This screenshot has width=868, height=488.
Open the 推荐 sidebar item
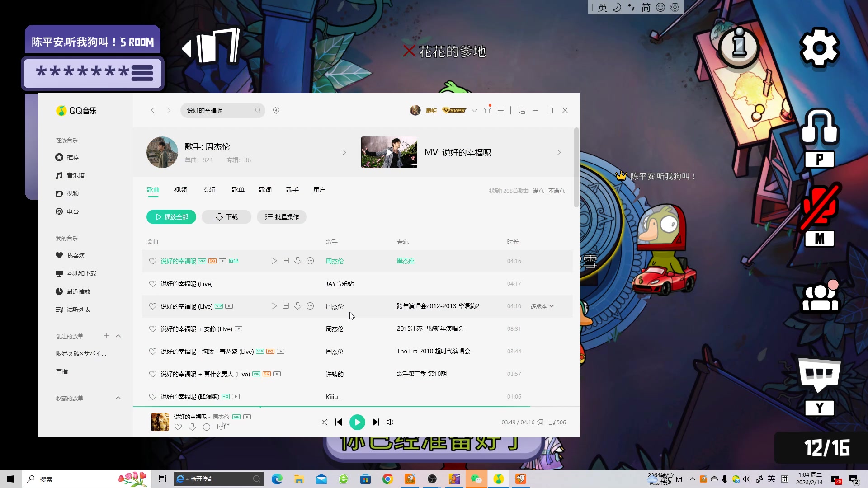[67, 157]
